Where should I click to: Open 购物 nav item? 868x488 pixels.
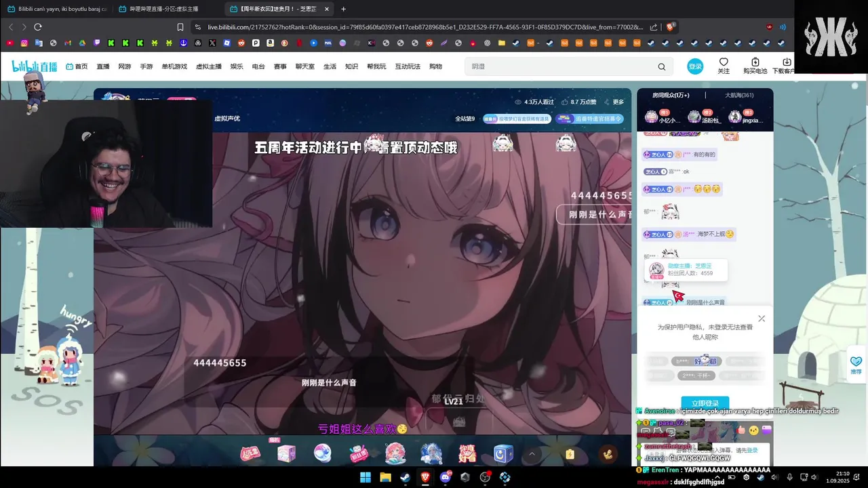(436, 66)
